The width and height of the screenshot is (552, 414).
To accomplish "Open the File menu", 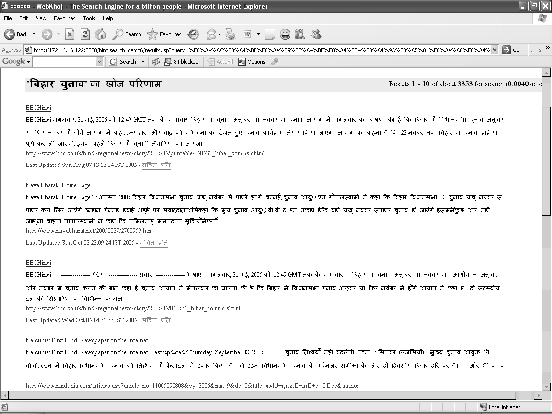I will [8, 18].
